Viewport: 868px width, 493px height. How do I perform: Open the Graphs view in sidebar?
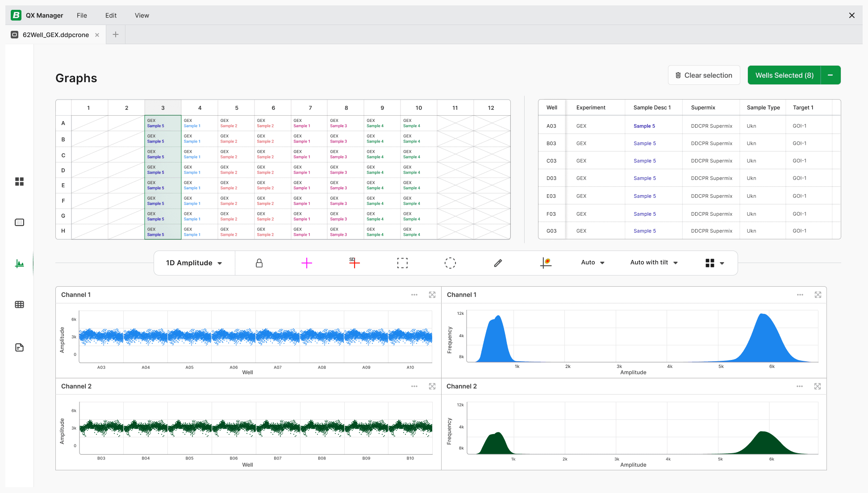pos(19,264)
